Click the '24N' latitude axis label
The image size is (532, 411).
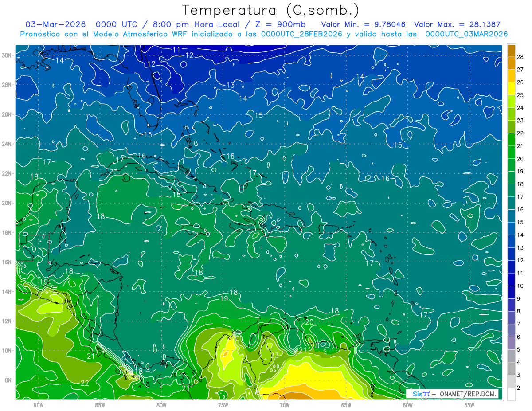click(x=8, y=144)
